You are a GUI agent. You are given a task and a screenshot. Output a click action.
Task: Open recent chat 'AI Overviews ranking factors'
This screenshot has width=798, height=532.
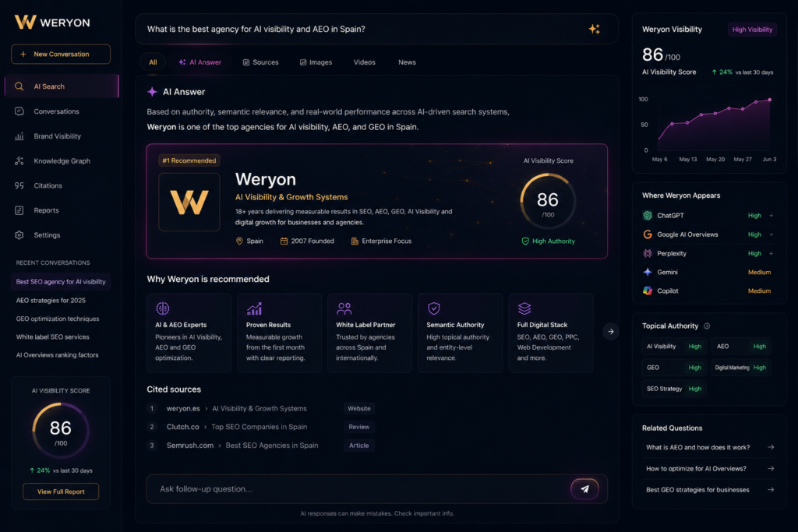[x=57, y=355]
